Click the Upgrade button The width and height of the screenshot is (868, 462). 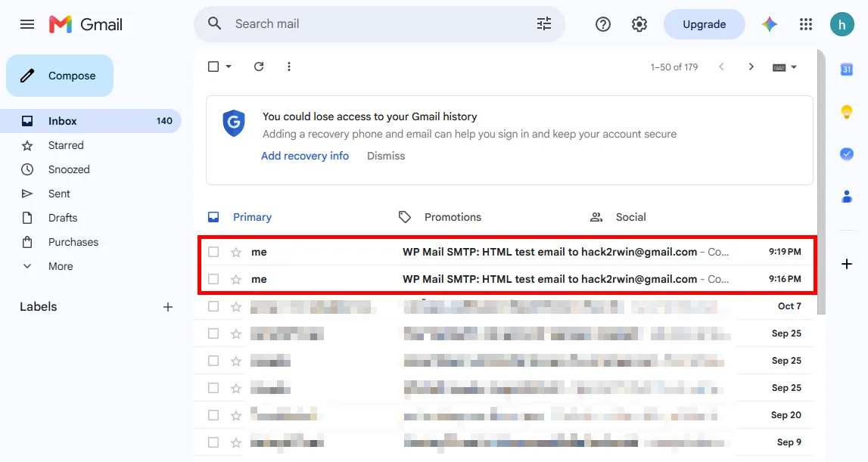click(704, 24)
